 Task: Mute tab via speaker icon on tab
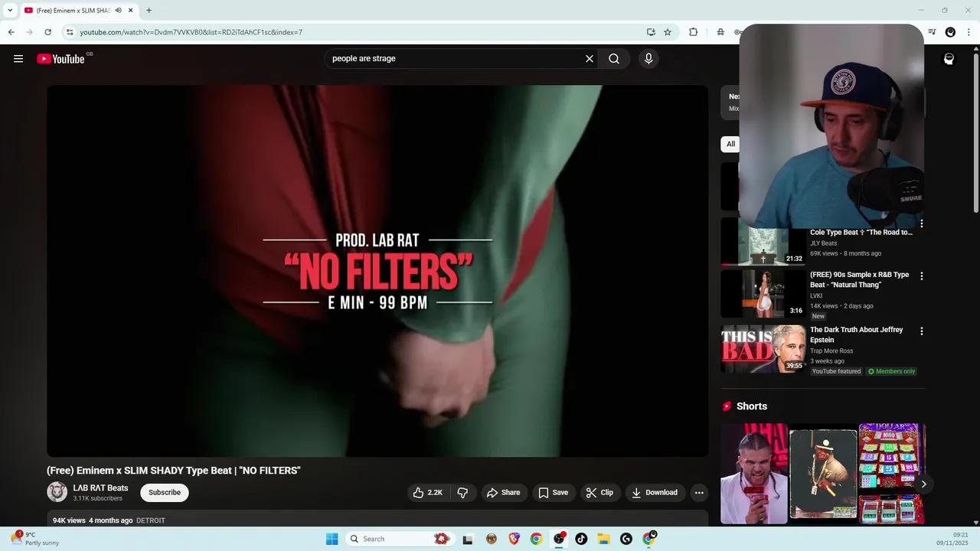pos(118,11)
